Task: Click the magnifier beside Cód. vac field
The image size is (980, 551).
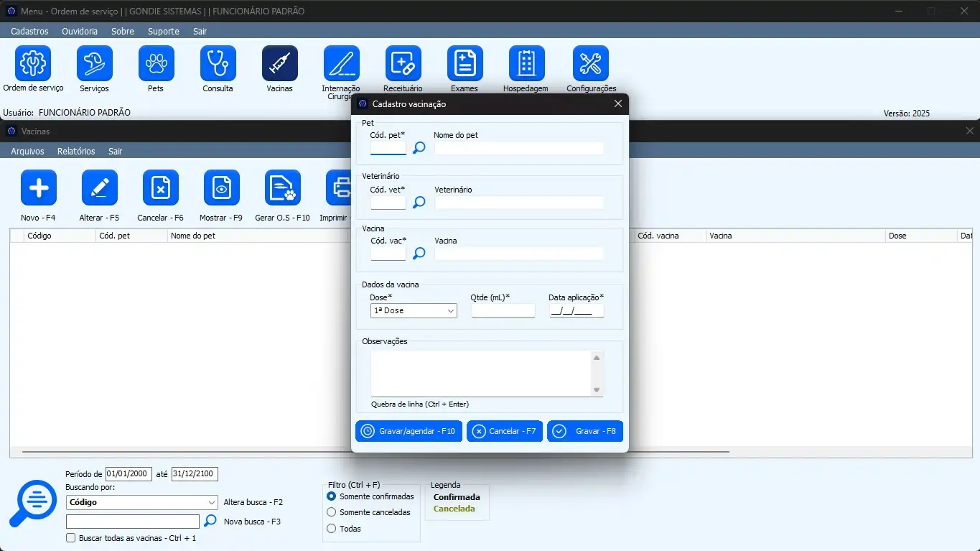Action: (x=419, y=254)
